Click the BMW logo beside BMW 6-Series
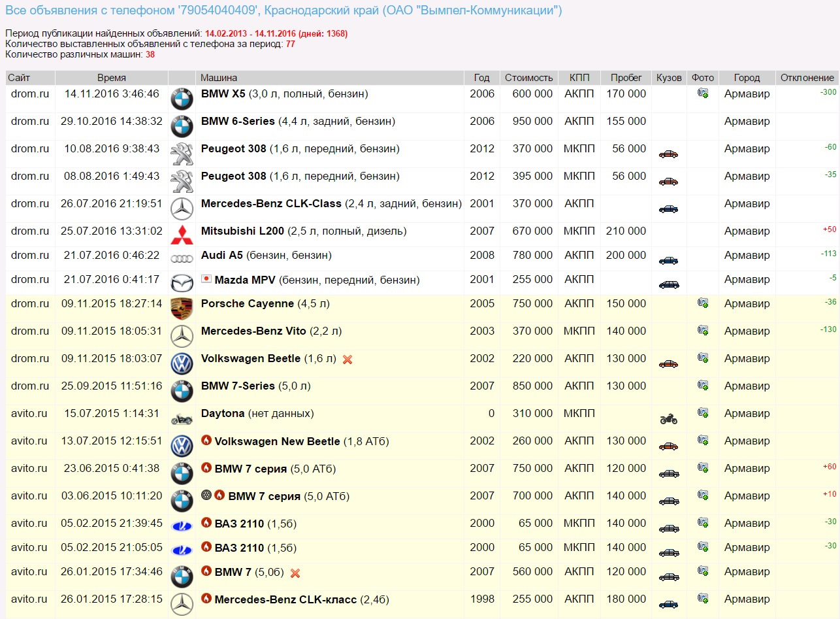840x619 pixels. (x=182, y=127)
